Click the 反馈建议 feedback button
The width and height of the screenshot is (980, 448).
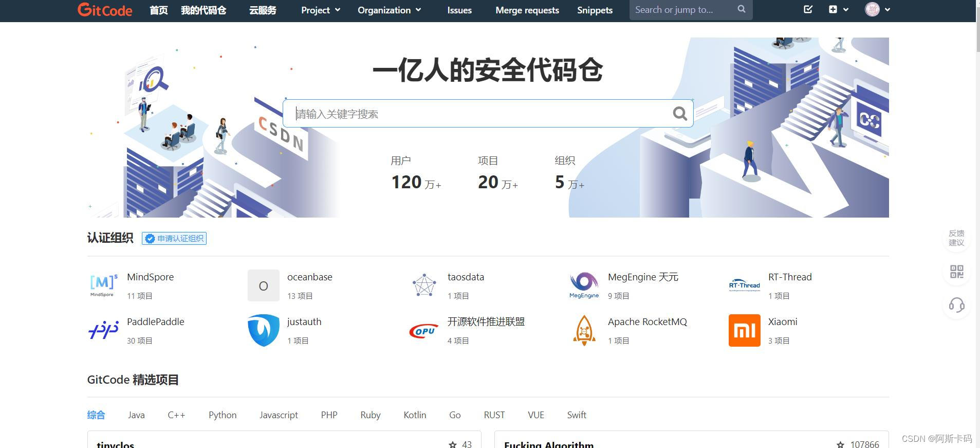tap(956, 238)
